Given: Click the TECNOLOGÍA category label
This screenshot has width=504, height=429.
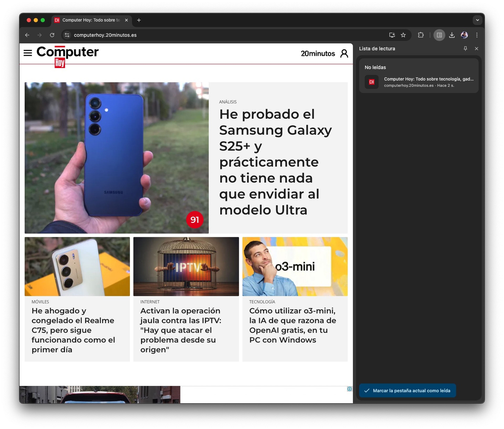Looking at the screenshot, I should coord(262,302).
